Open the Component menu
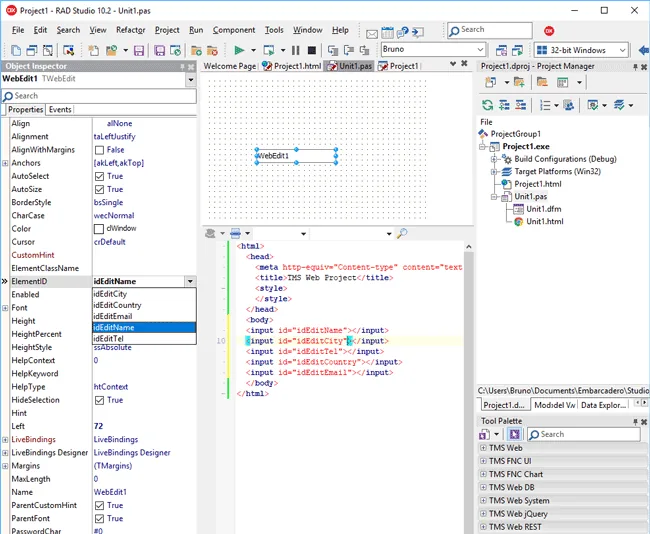This screenshot has height=534, width=650. (234, 30)
